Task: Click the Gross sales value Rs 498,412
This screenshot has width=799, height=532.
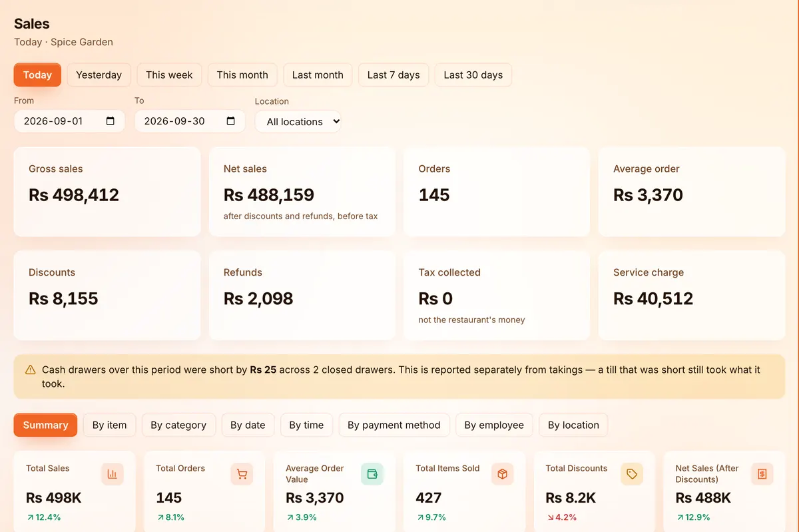Action: (74, 195)
